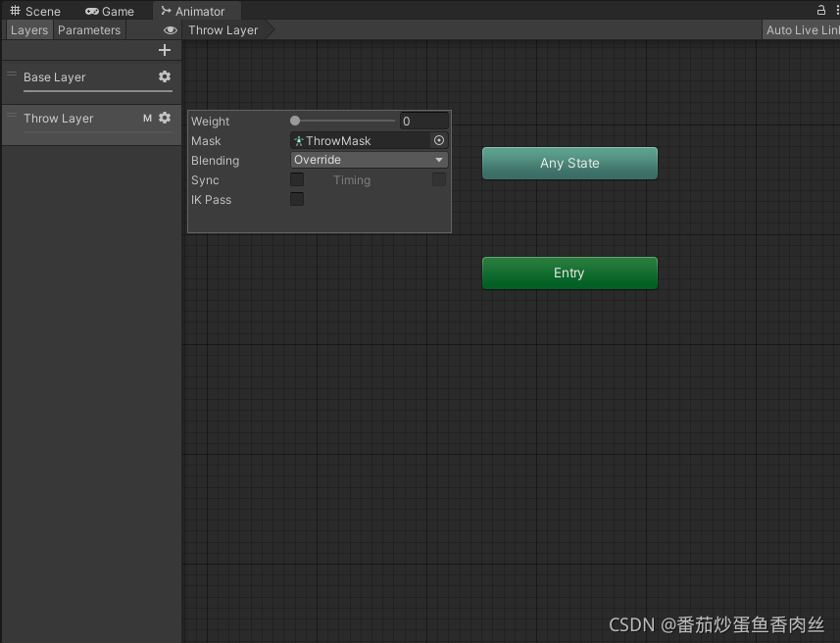This screenshot has height=643, width=840.
Task: Open Throw Layer settings gear
Action: click(x=165, y=118)
